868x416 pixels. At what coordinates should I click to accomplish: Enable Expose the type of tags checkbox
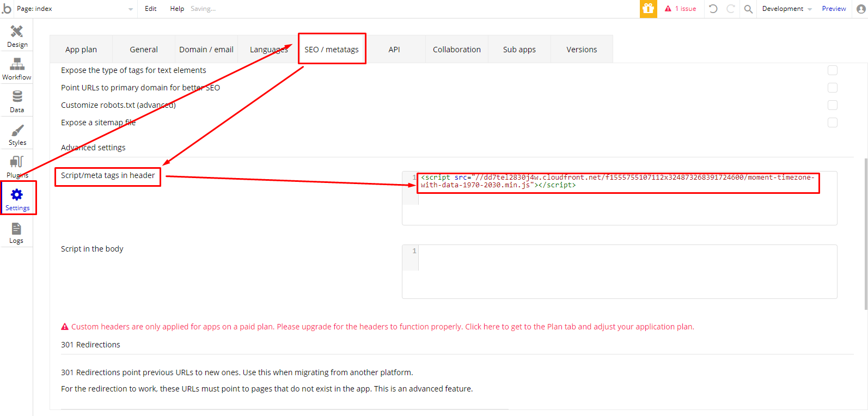click(833, 70)
